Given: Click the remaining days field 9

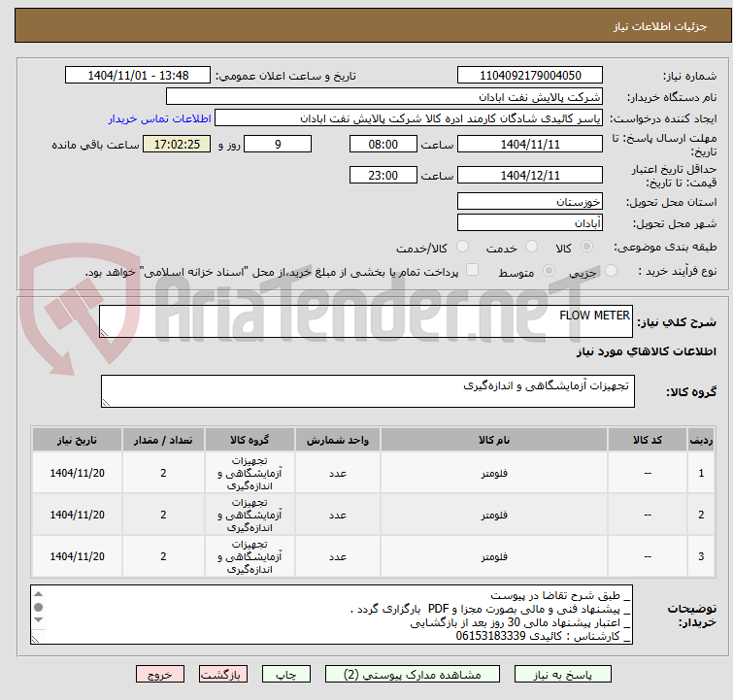Looking at the screenshot, I should pyautogui.click(x=278, y=144).
